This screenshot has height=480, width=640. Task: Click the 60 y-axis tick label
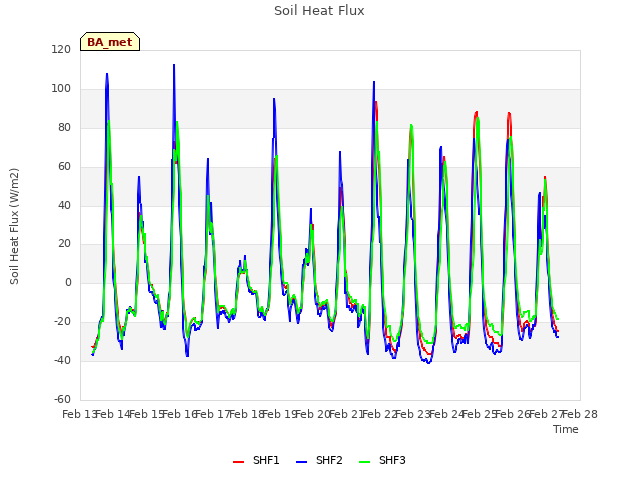click(x=64, y=167)
